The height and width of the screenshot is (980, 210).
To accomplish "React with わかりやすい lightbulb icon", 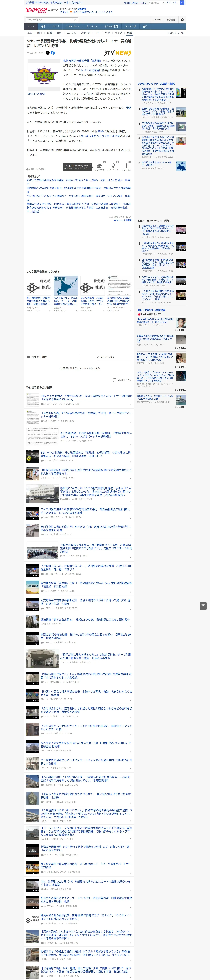I will tap(113, 166).
